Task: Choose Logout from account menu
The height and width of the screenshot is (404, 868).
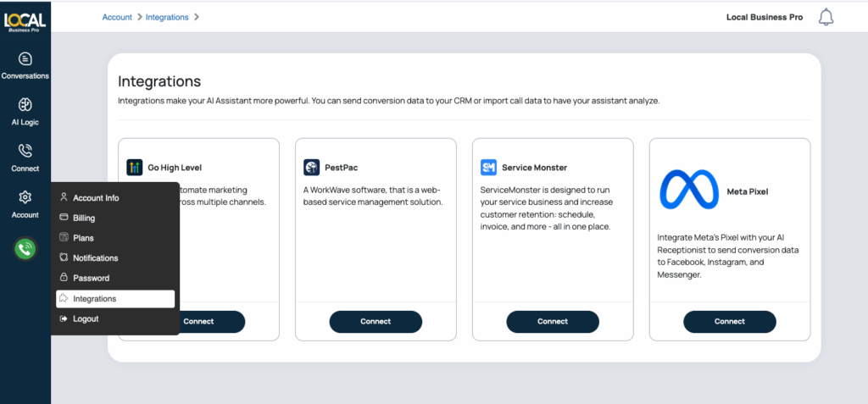Action: click(x=115, y=318)
